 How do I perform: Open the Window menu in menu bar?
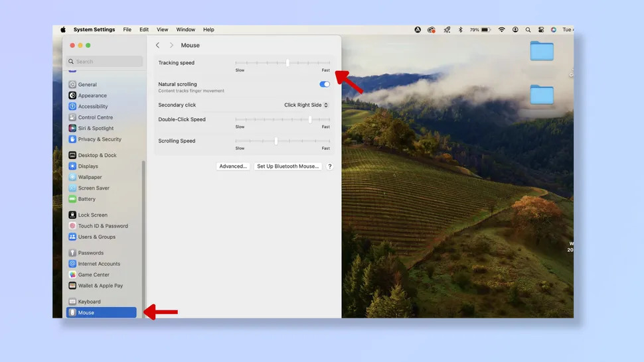click(185, 30)
